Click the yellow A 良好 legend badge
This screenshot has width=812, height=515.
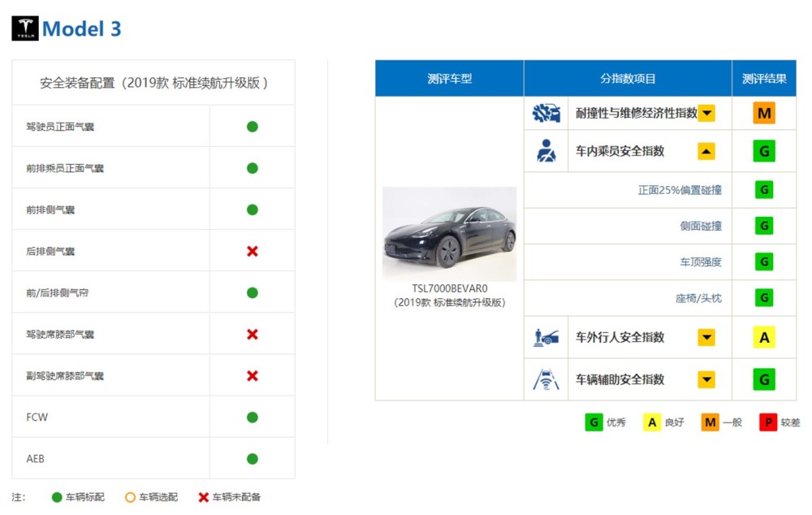click(651, 422)
